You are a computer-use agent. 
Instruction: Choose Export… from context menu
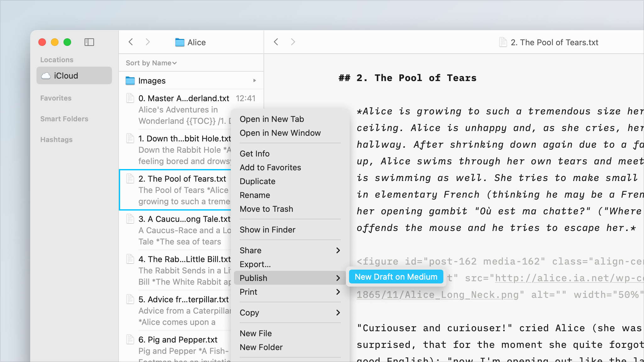point(290,264)
